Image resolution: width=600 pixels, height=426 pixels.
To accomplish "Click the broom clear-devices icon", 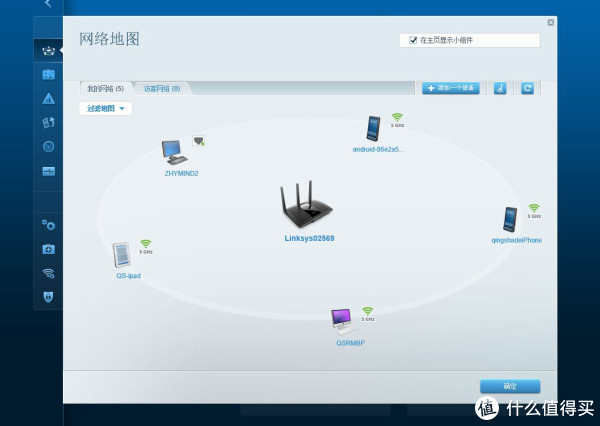I will 500,88.
